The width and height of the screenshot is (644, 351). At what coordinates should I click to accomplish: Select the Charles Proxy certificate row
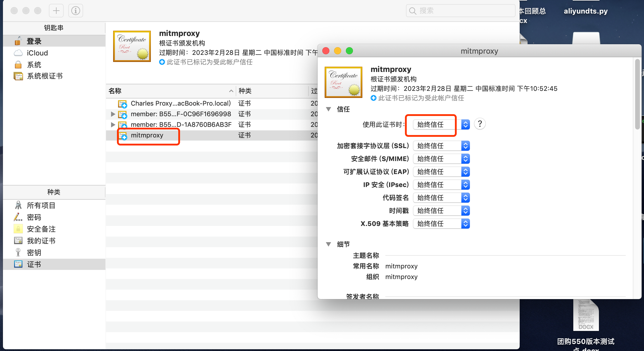(x=212, y=104)
